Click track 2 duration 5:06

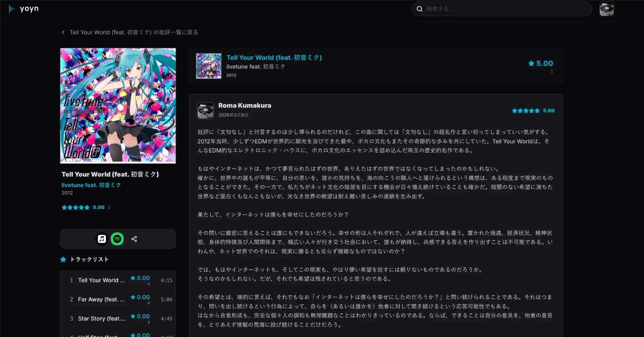166,299
